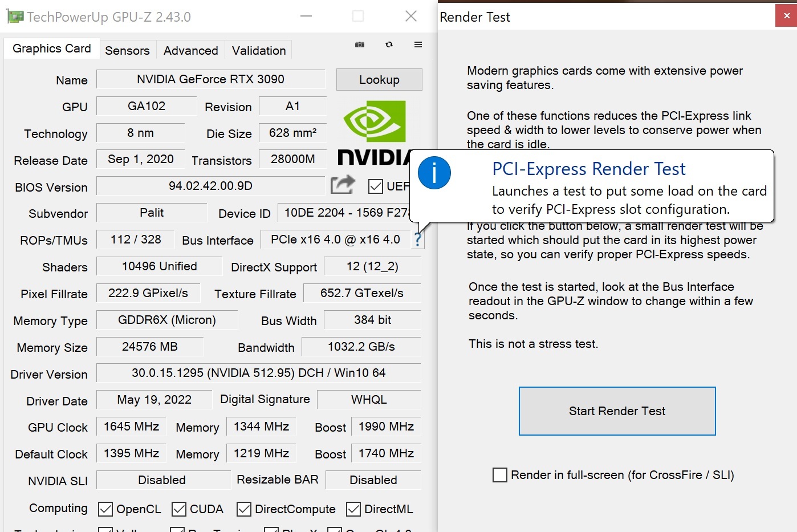
Task: Click the Lookup button
Action: [379, 80]
